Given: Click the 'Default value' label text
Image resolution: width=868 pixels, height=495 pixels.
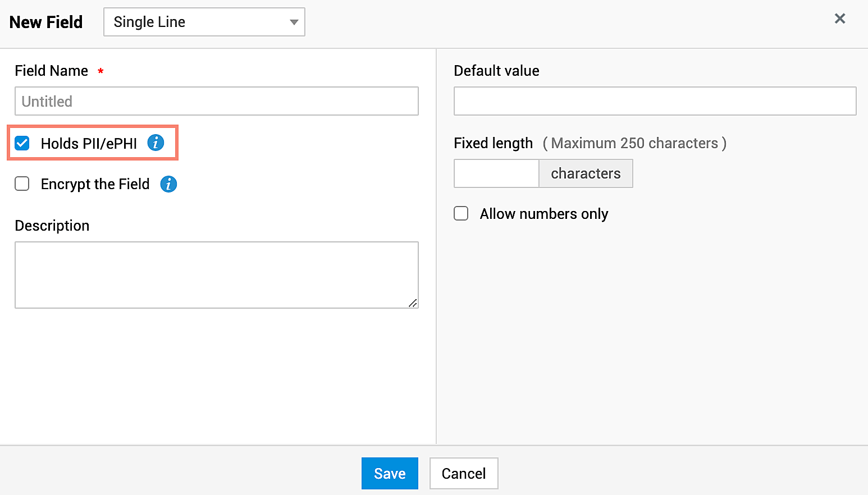Looking at the screenshot, I should point(496,71).
